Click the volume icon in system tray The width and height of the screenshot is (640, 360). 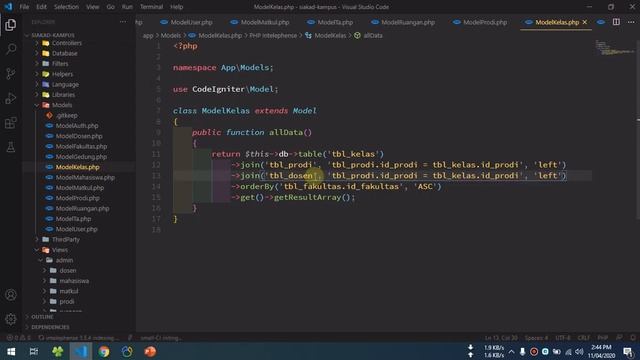coord(579,352)
